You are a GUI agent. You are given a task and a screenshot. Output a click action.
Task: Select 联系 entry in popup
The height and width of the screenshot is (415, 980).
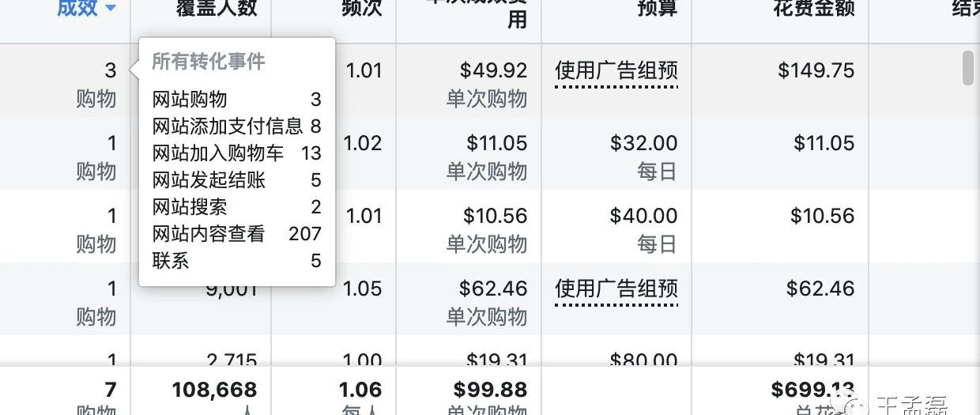(x=237, y=260)
